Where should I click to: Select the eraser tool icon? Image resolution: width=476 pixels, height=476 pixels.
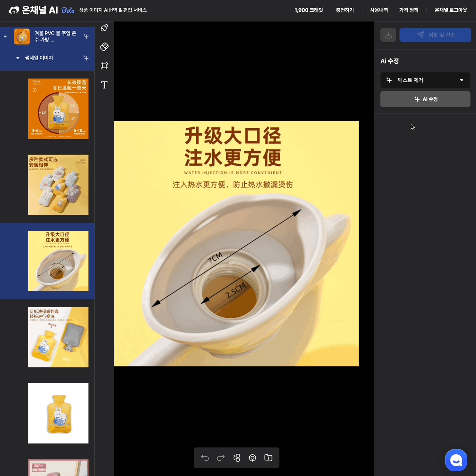point(104,47)
